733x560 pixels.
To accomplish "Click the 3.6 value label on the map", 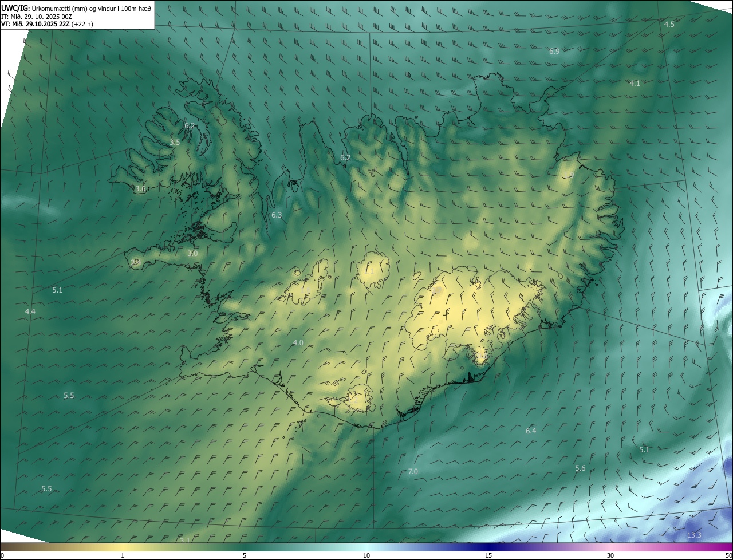I will click(x=140, y=189).
